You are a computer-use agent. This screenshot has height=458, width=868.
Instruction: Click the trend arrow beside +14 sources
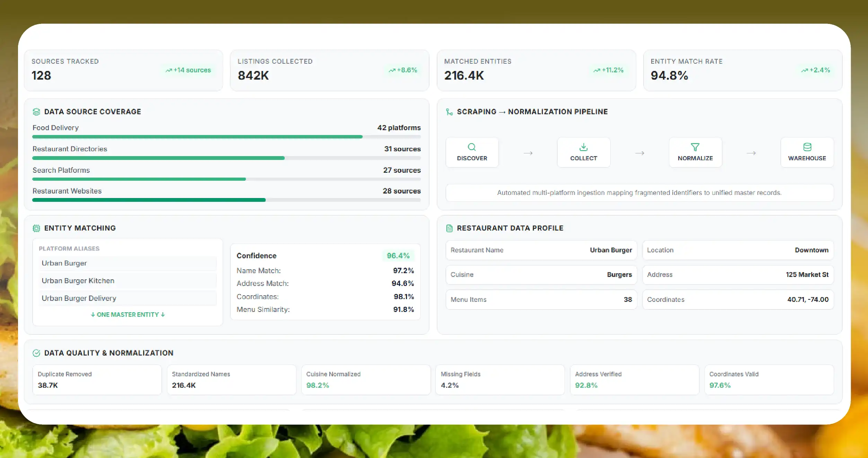click(x=169, y=70)
